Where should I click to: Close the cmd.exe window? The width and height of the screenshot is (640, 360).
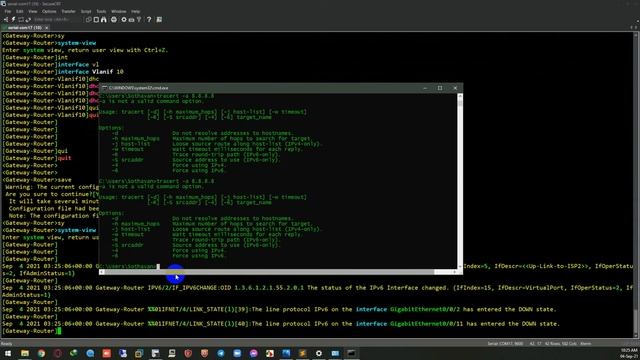pyautogui.click(x=455, y=88)
